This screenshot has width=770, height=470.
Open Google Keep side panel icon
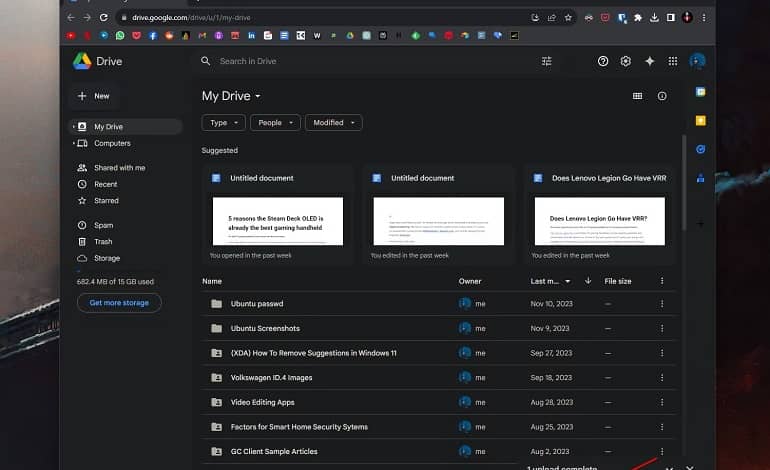click(700, 121)
